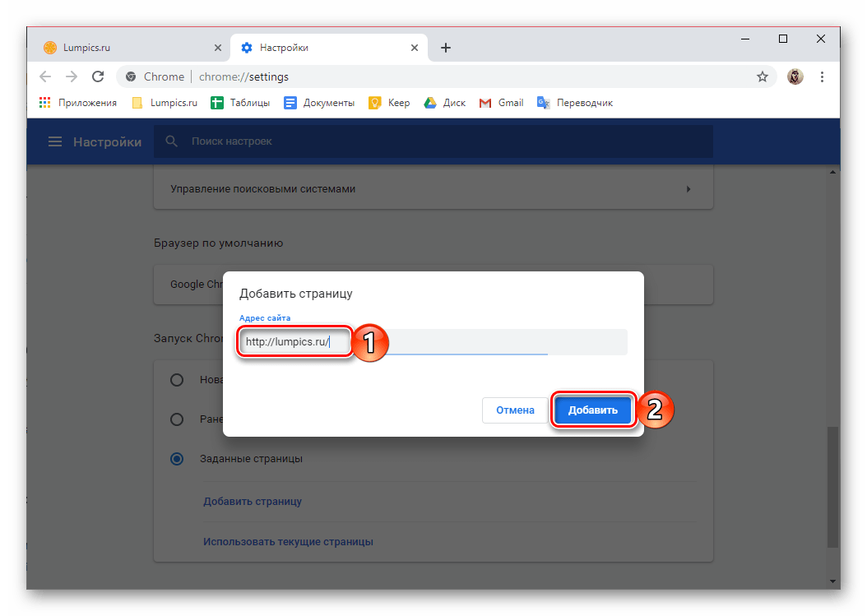This screenshot has width=867, height=616.
Task: Open Gmail bookmark
Action: [502, 103]
